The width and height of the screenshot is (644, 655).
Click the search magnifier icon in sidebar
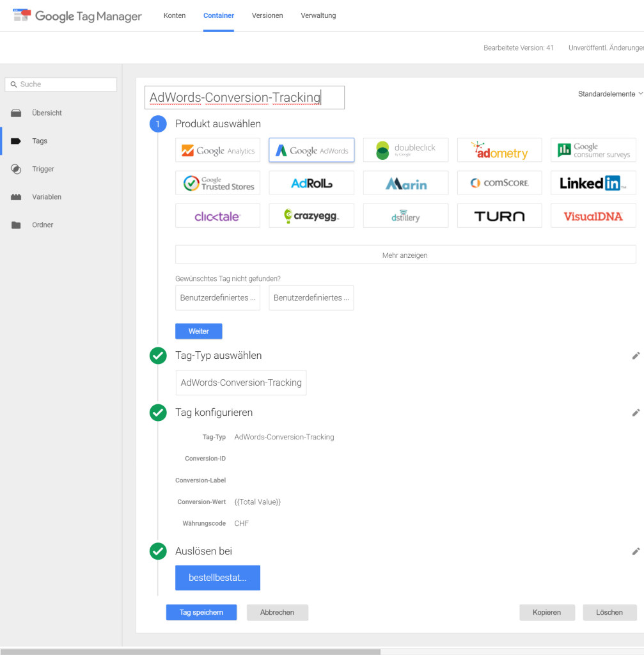point(14,84)
